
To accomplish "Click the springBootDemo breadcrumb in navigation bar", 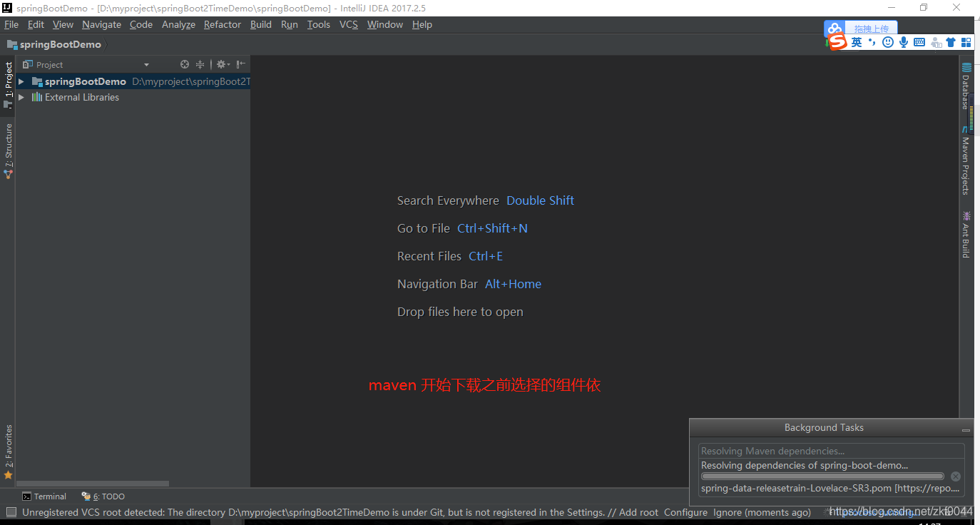I will click(54, 44).
